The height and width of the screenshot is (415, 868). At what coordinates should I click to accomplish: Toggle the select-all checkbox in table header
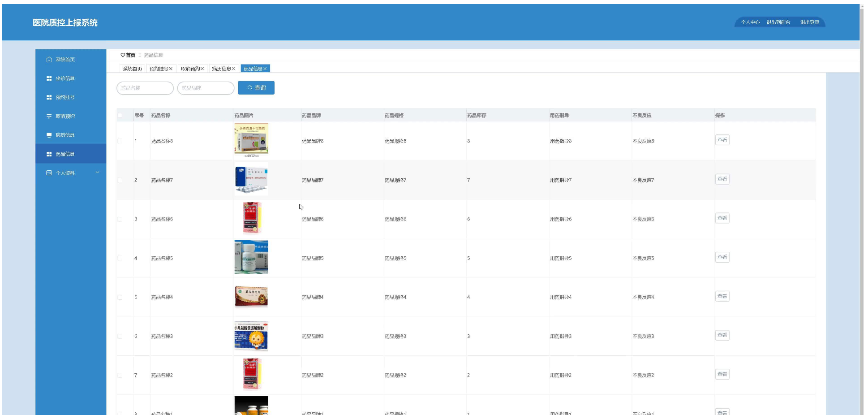120,116
